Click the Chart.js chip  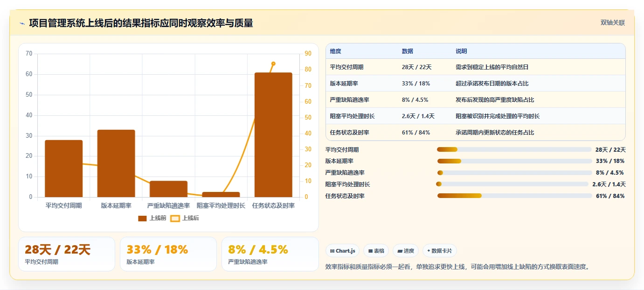pyautogui.click(x=343, y=251)
